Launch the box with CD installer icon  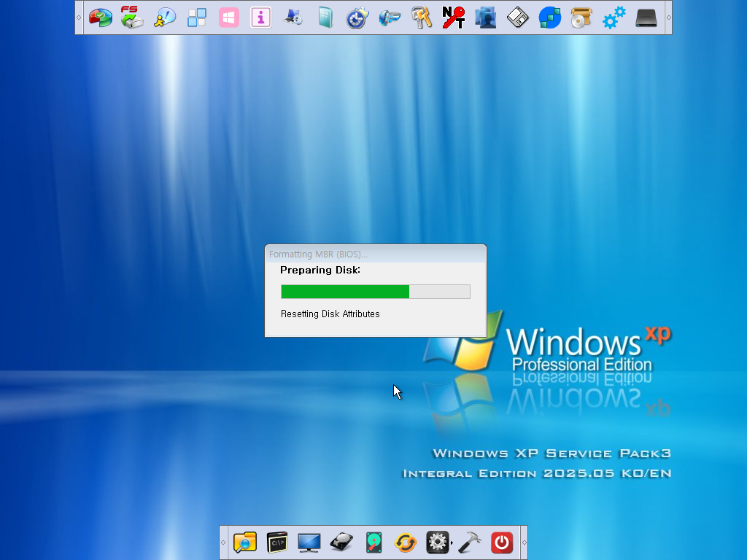point(581,17)
